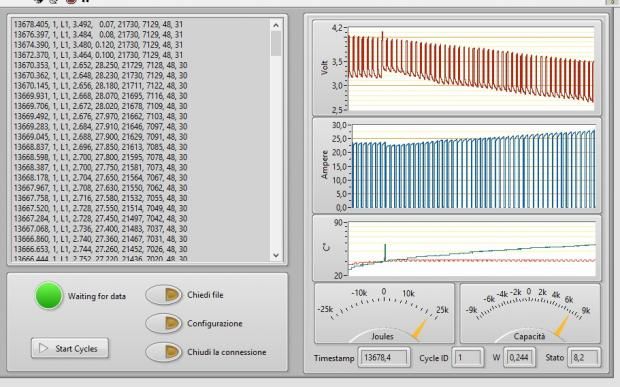Select log row starting 13666.860
Image resolution: width=620 pixels, height=387 pixels.
click(100, 239)
